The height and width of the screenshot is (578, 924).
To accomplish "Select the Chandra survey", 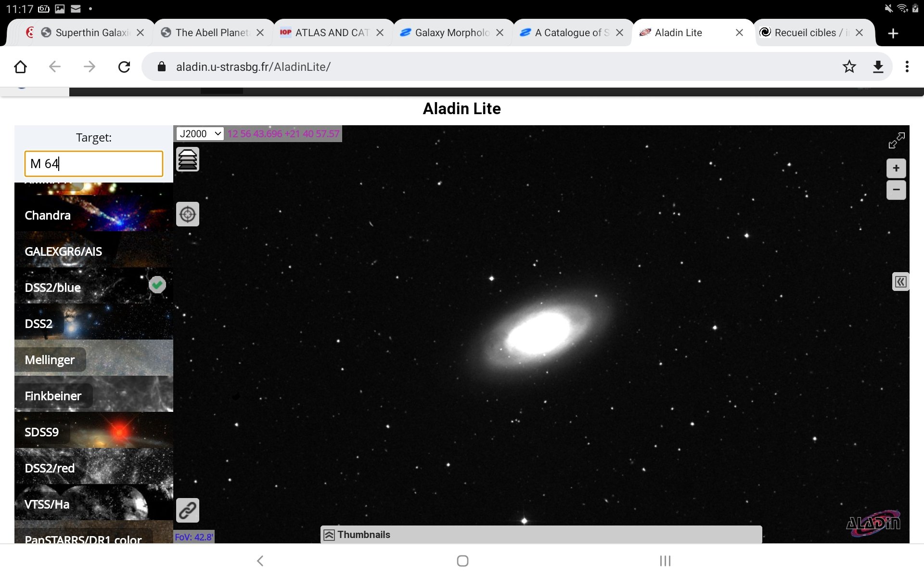I will coord(94,213).
